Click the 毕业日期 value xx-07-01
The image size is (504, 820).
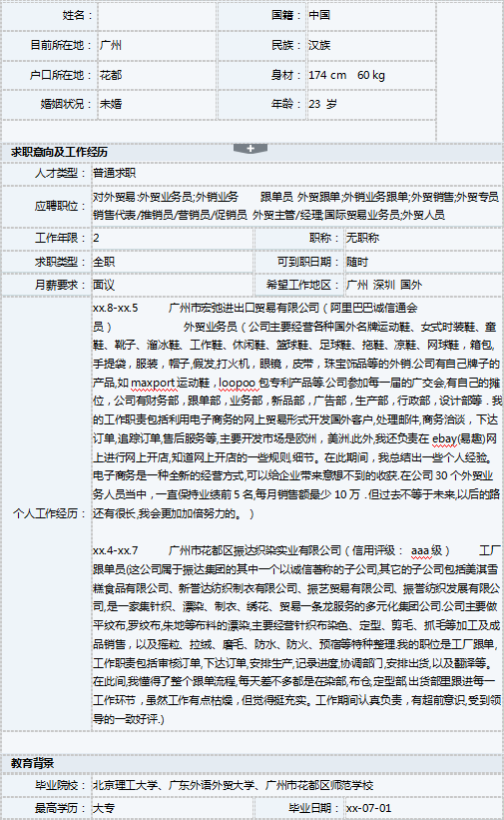pos(368,808)
